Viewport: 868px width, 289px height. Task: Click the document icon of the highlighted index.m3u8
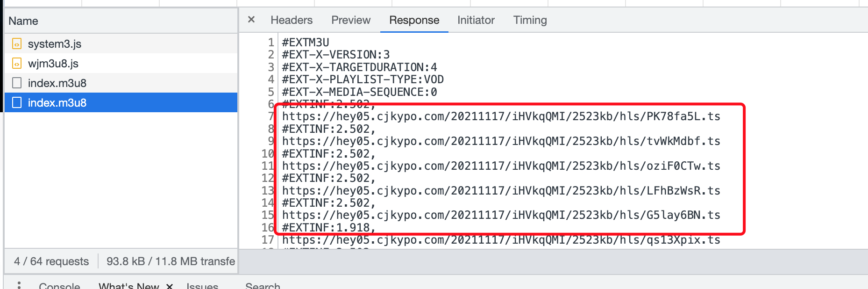17,103
